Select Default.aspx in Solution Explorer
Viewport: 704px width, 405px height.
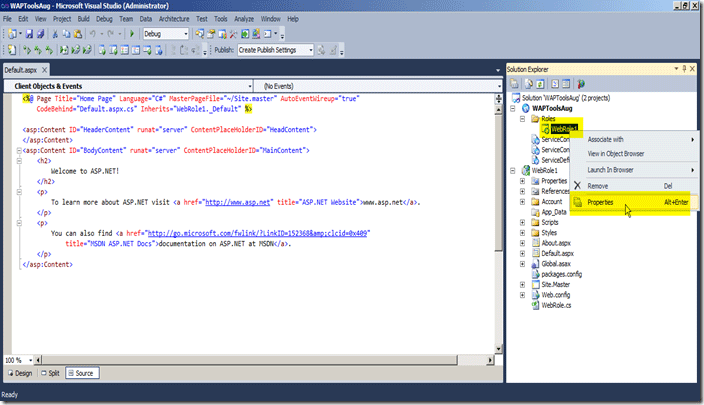[x=557, y=254]
